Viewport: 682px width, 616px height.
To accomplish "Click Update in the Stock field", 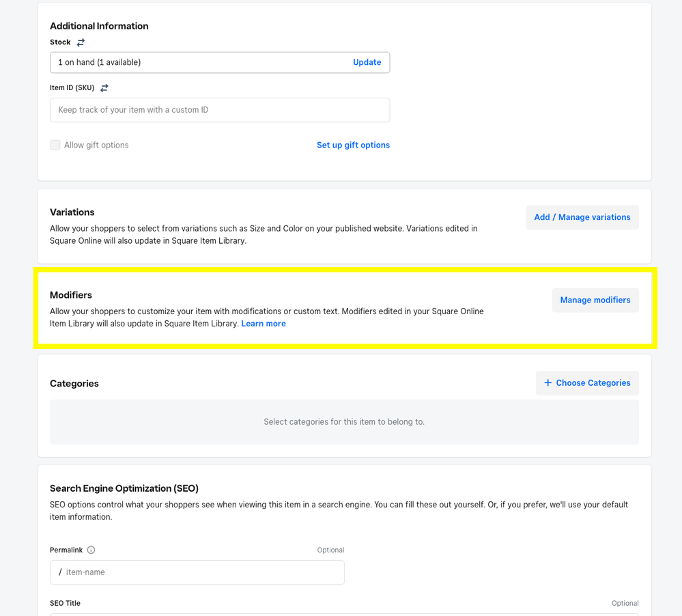I will (367, 62).
